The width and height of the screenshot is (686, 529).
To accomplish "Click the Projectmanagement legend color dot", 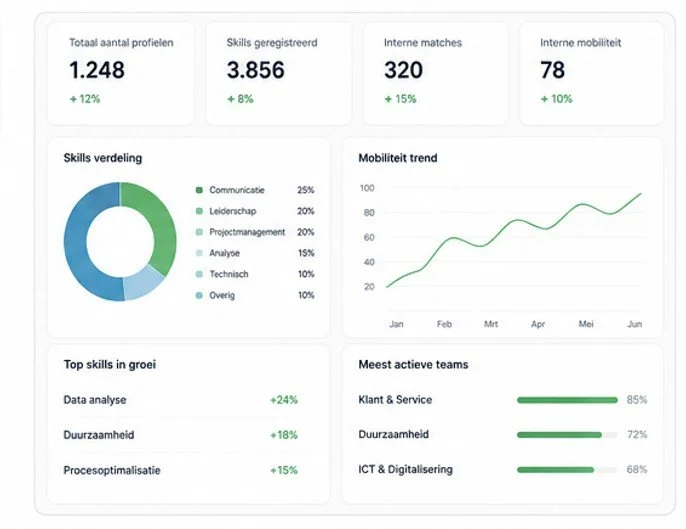I will 199,232.
